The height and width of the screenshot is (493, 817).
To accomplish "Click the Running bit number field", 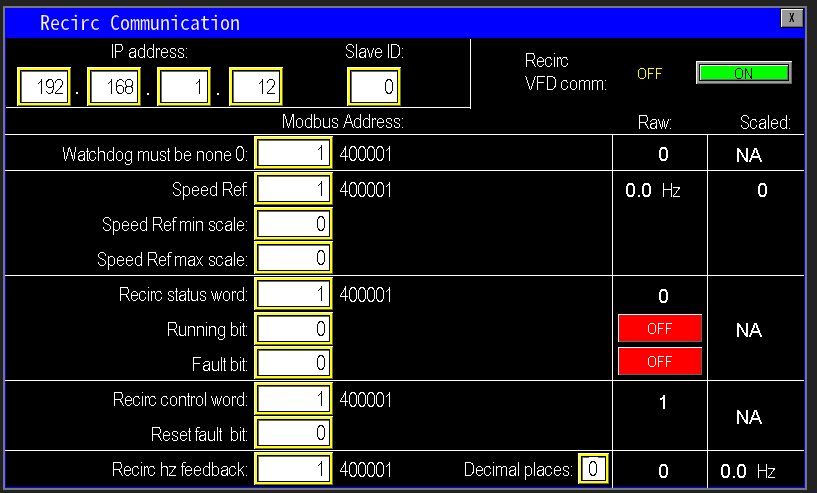I will pos(294,329).
